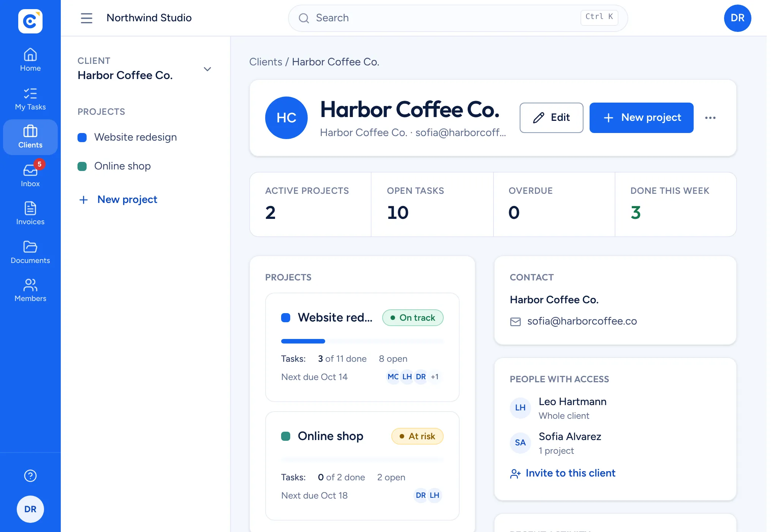Select Clients in the sidebar

coord(30,137)
